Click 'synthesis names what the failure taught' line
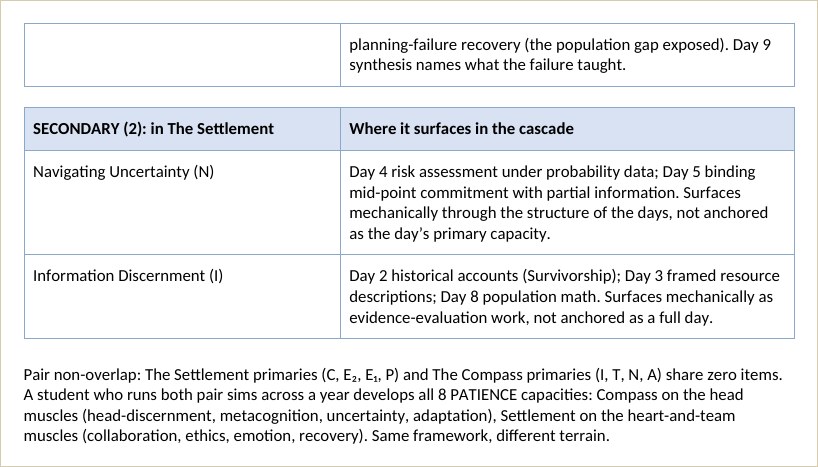The width and height of the screenshot is (818, 467). pyautogui.click(x=487, y=65)
